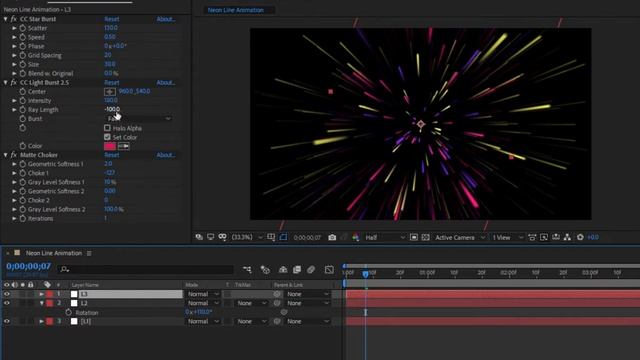This screenshot has width=640, height=360.
Task: Open magnification ratio (33.3%) dropdown
Action: click(247, 237)
